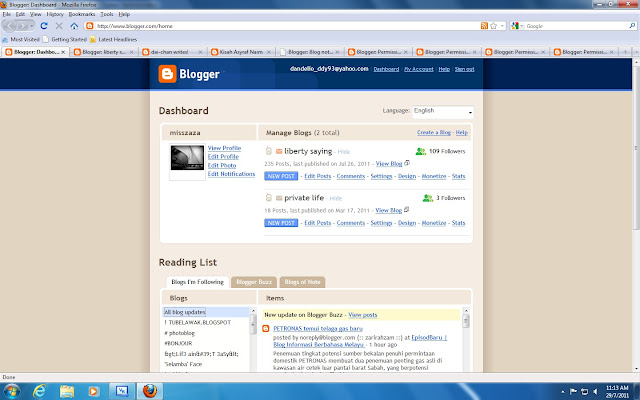Click the volume speaker tray icon
The height and width of the screenshot is (400, 640).
[x=596, y=391]
